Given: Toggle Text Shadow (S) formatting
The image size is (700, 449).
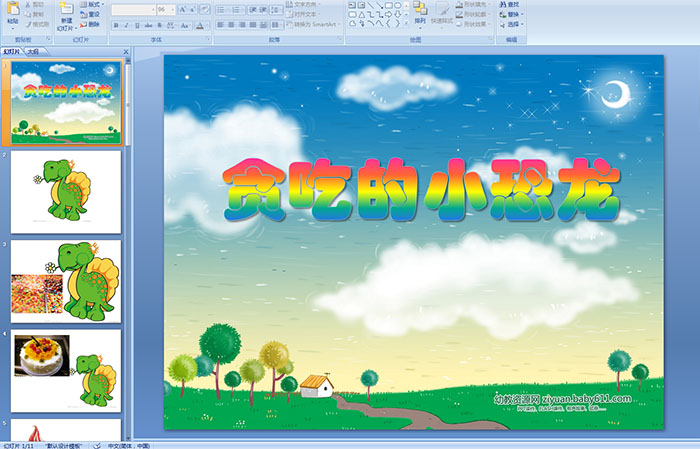Looking at the screenshot, I should pyautogui.click(x=160, y=25).
